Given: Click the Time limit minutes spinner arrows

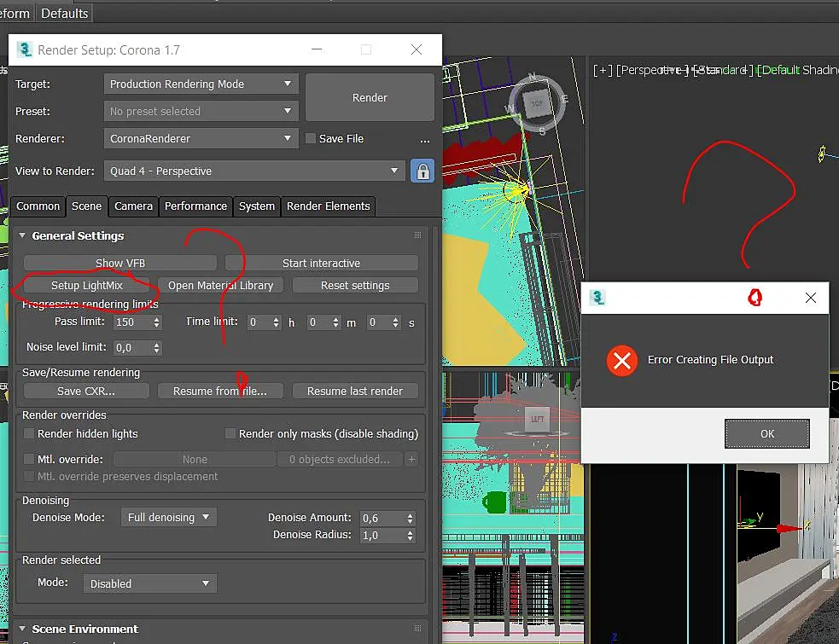Looking at the screenshot, I should coord(335,322).
